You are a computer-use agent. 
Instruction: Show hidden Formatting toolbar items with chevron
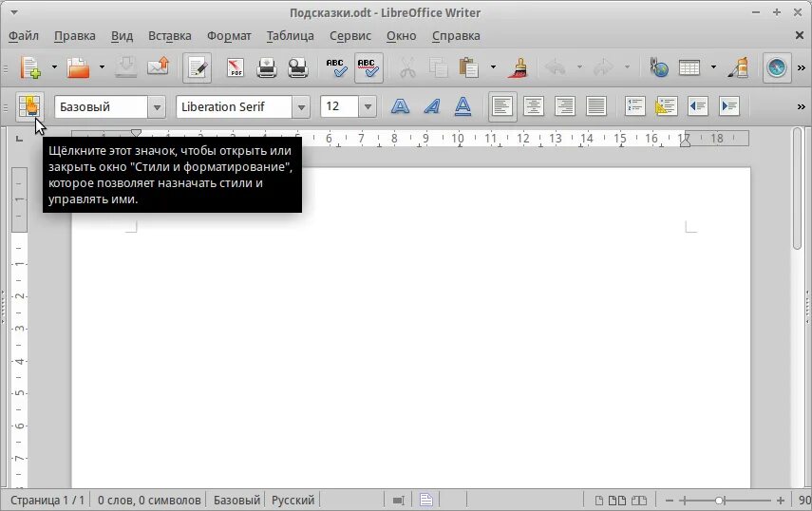[802, 107]
